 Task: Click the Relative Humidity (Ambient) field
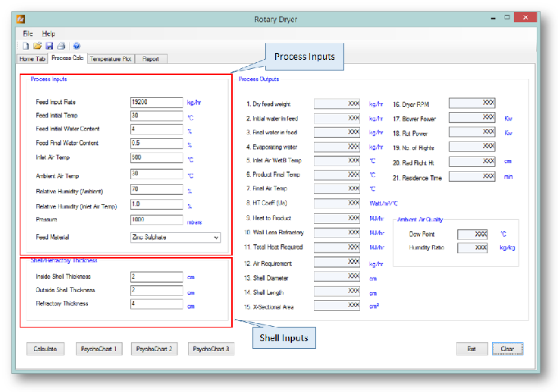(x=157, y=190)
